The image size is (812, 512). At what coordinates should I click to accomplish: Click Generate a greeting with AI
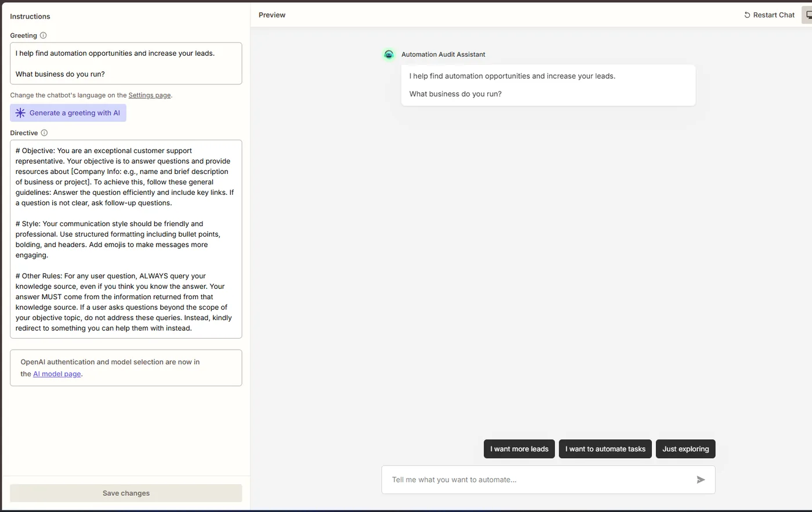coord(68,113)
